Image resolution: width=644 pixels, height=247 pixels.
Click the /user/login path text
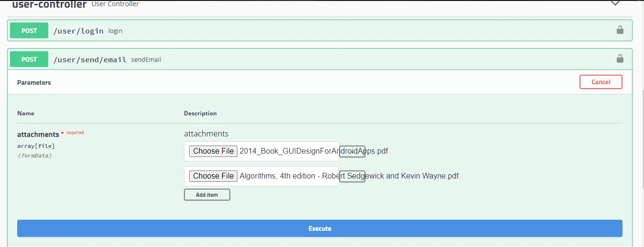pyautogui.click(x=78, y=31)
